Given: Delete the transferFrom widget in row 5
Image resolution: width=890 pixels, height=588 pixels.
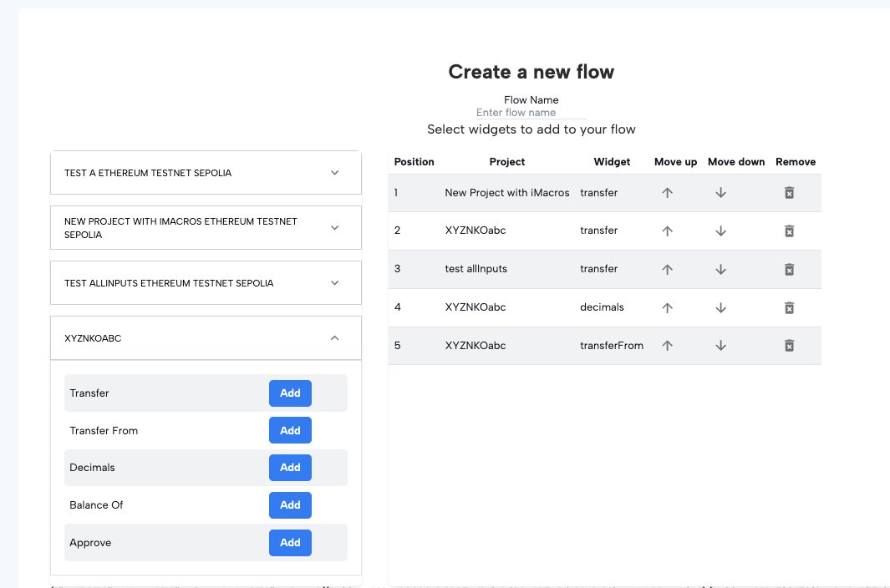Looking at the screenshot, I should (788, 346).
